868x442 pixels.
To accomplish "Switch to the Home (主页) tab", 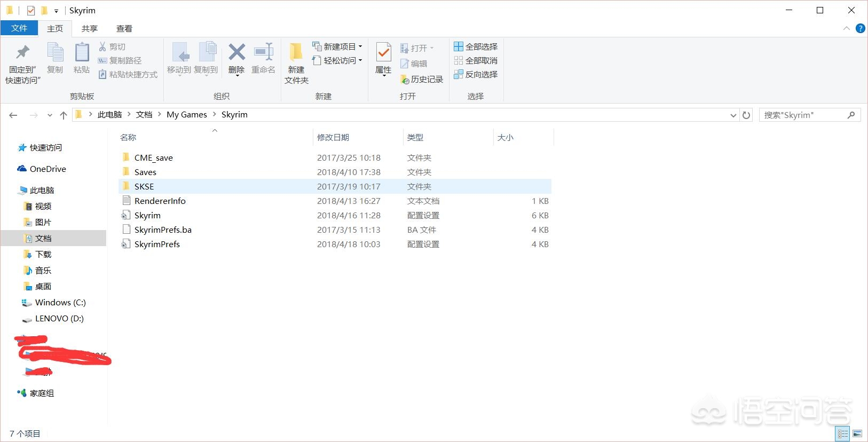I will pos(55,28).
